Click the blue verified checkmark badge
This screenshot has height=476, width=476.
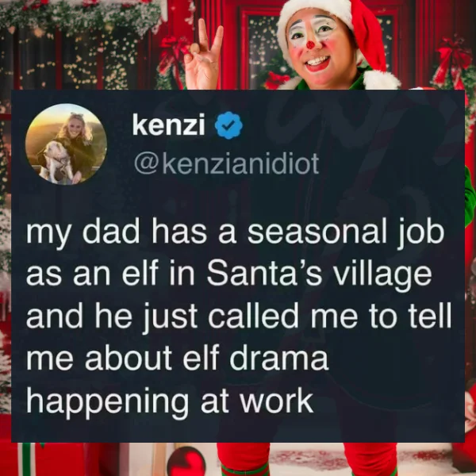[228, 125]
